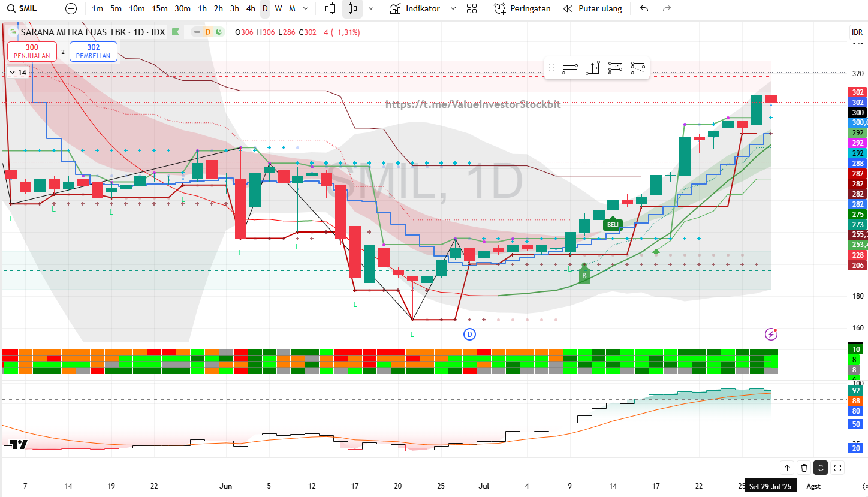868x497 pixels.
Task: Click the 302 Pembelian buy button
Action: [x=94, y=52]
